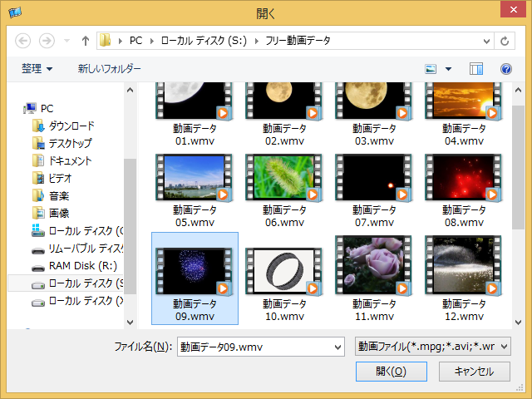Navigate up one folder level
The width and height of the screenshot is (532, 399).
(86, 41)
